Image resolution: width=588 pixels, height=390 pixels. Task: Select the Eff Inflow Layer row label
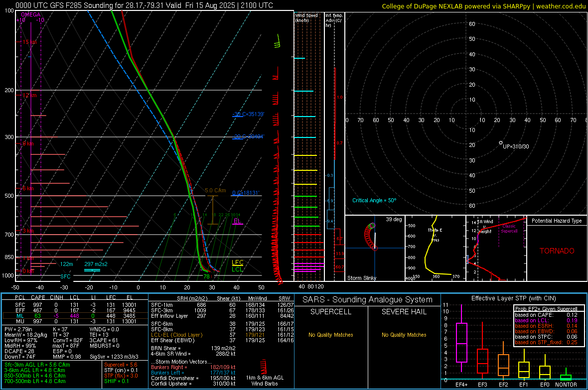point(169,316)
